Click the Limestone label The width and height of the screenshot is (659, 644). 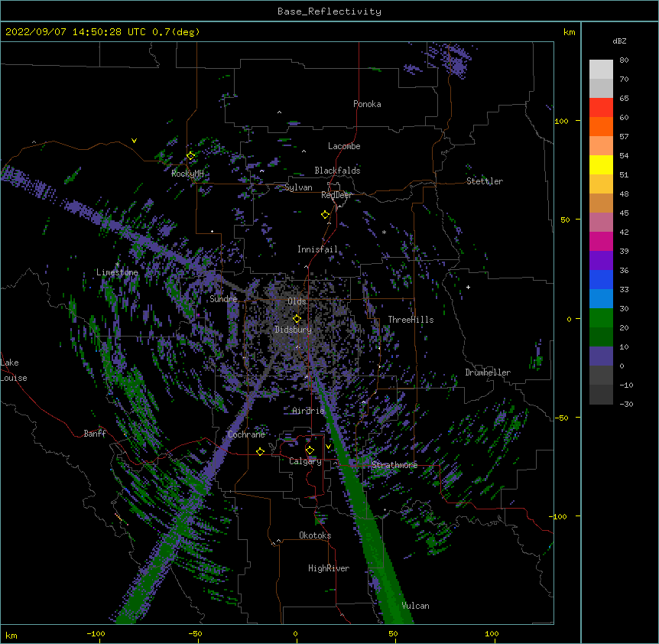tap(117, 272)
